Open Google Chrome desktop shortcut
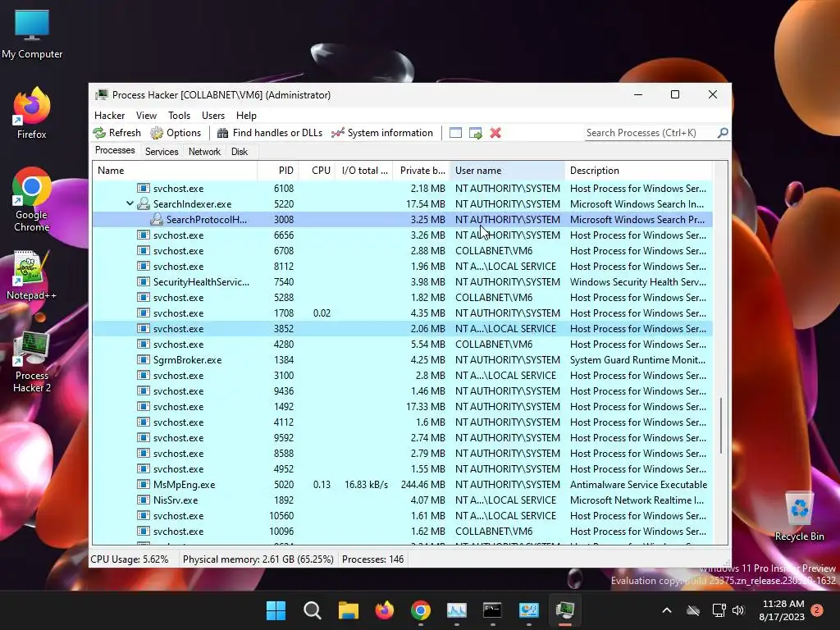The width and height of the screenshot is (840, 630). pyautogui.click(x=32, y=200)
